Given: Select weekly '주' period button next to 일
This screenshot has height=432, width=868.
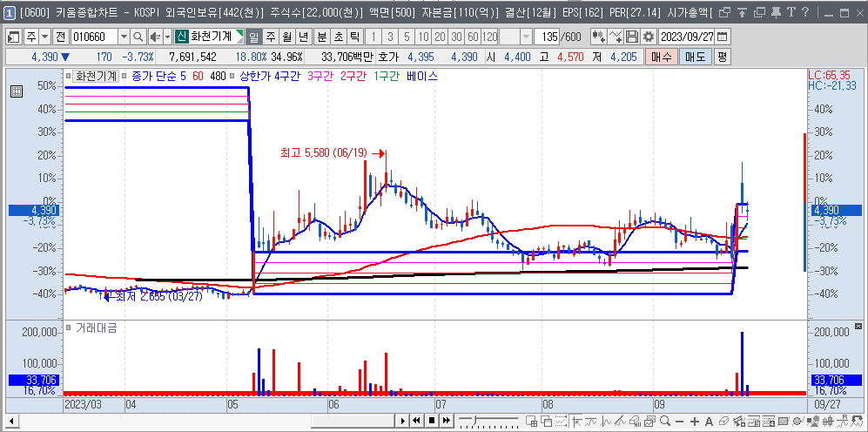Looking at the screenshot, I should [x=270, y=37].
